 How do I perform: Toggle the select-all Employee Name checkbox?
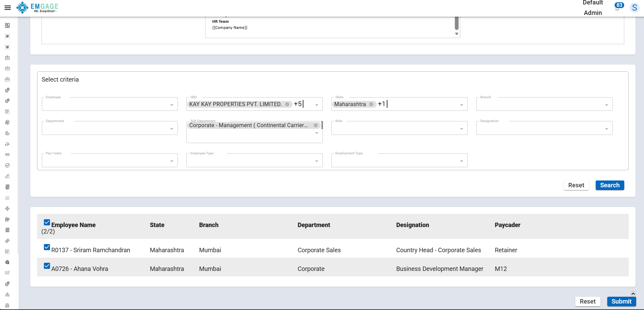pyautogui.click(x=47, y=222)
